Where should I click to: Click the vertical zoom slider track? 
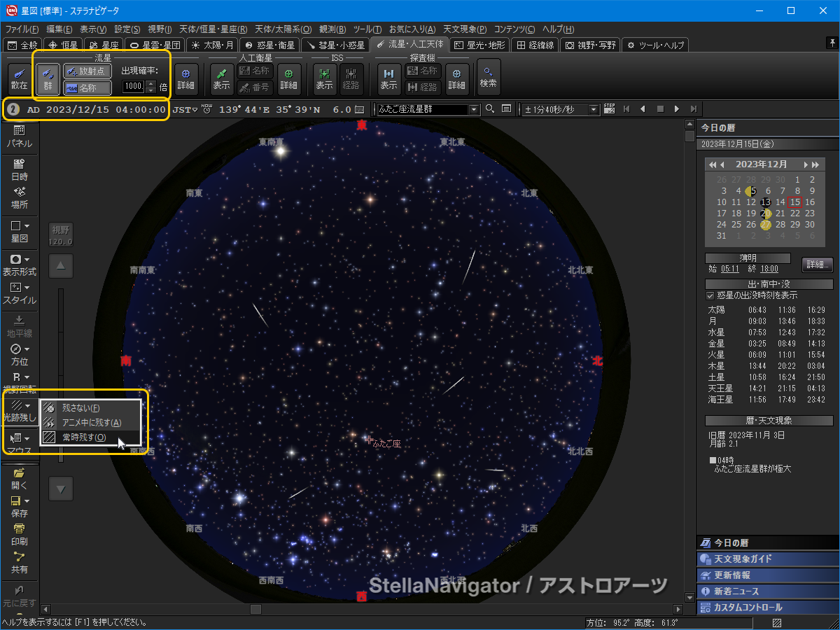point(61,374)
